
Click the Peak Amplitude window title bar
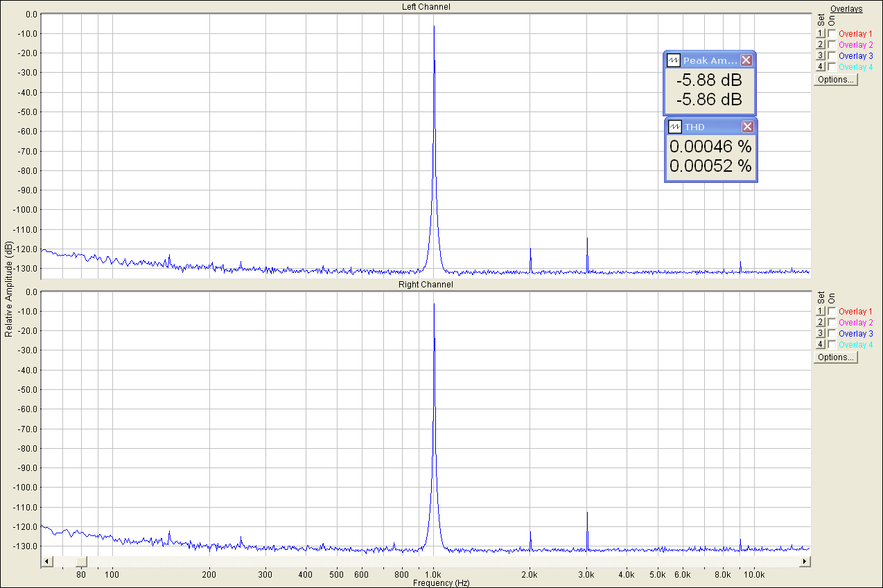(x=710, y=60)
